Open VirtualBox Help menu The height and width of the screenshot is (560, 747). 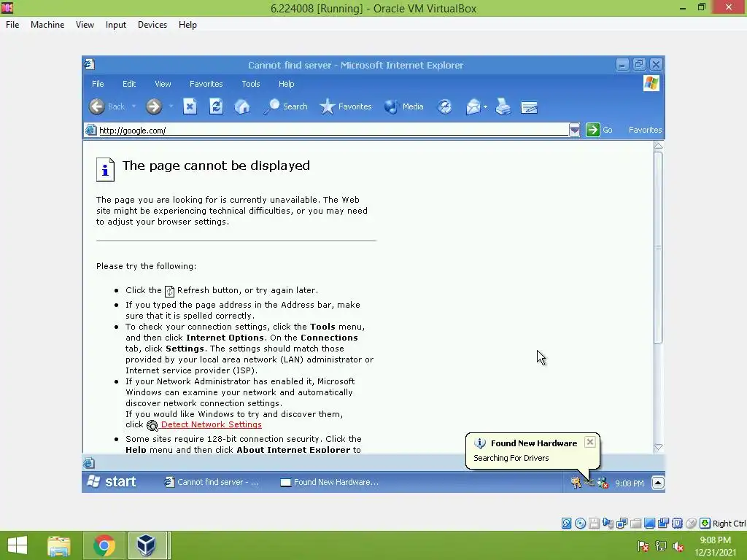(x=187, y=25)
